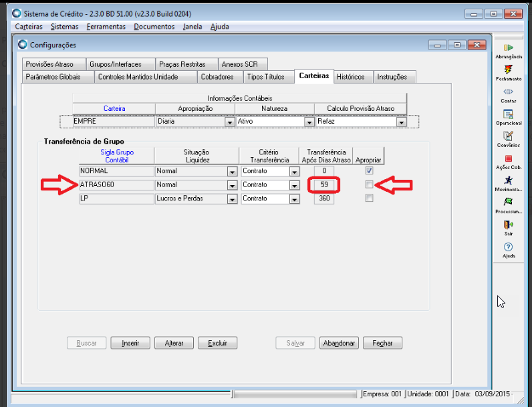532x407 pixels.
Task: Click the Ações Cob. red icon
Action: coord(508,158)
